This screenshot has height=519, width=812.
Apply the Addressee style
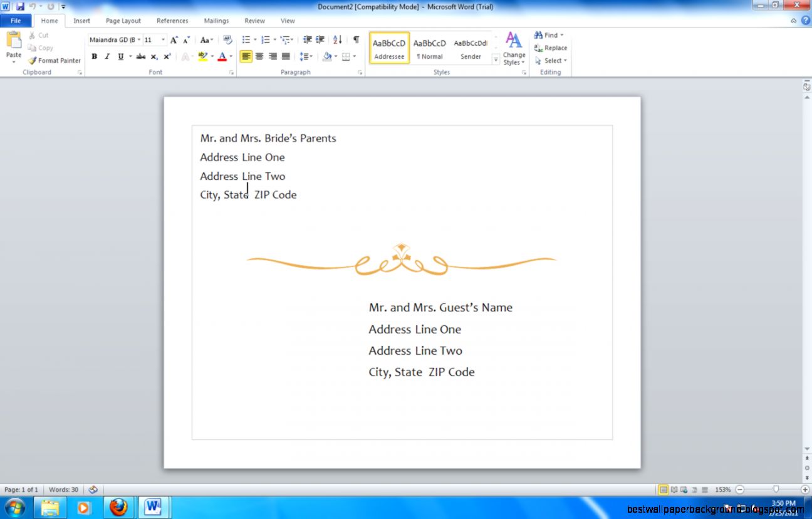pyautogui.click(x=388, y=48)
